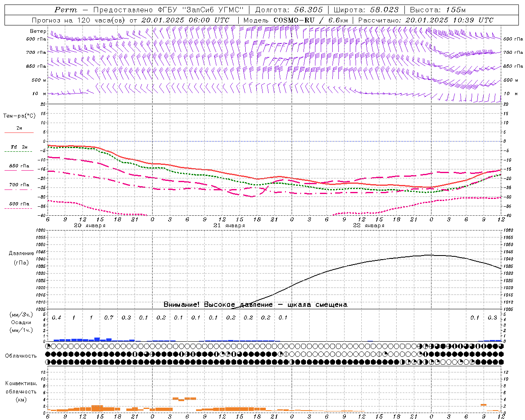Viewport: 525px width, 420px height.
Task: Select the "Широта: 58.023" header value
Action: point(366,10)
